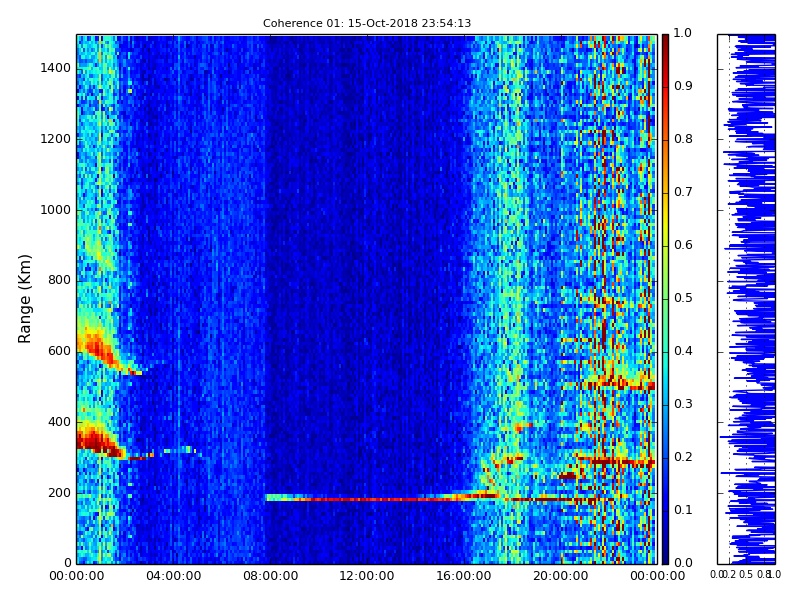Click the red high-coherence blob near 600 km
Screen dimensions: 800x600
pos(98,348)
